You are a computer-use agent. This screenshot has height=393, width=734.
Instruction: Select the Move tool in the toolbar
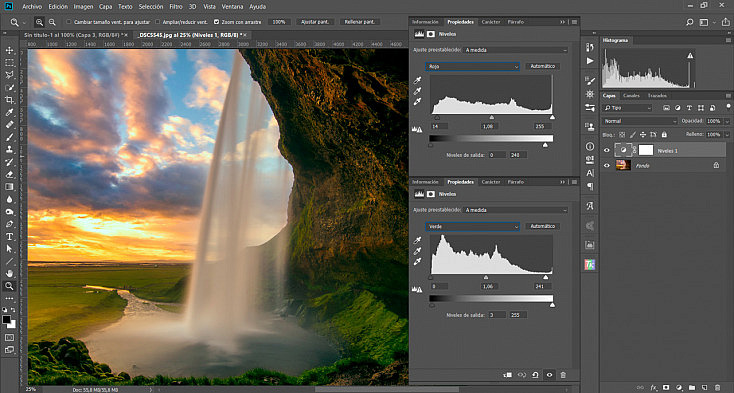9,50
